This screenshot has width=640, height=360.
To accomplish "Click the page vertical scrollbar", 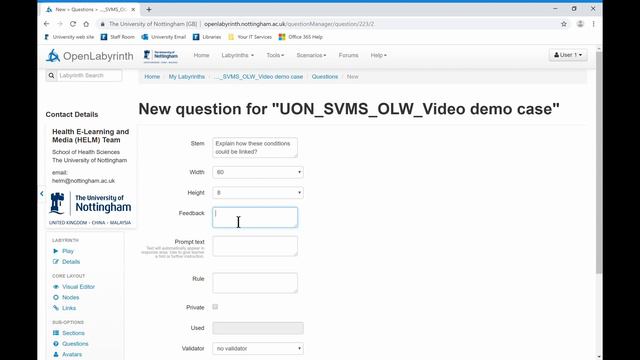I will [x=599, y=163].
